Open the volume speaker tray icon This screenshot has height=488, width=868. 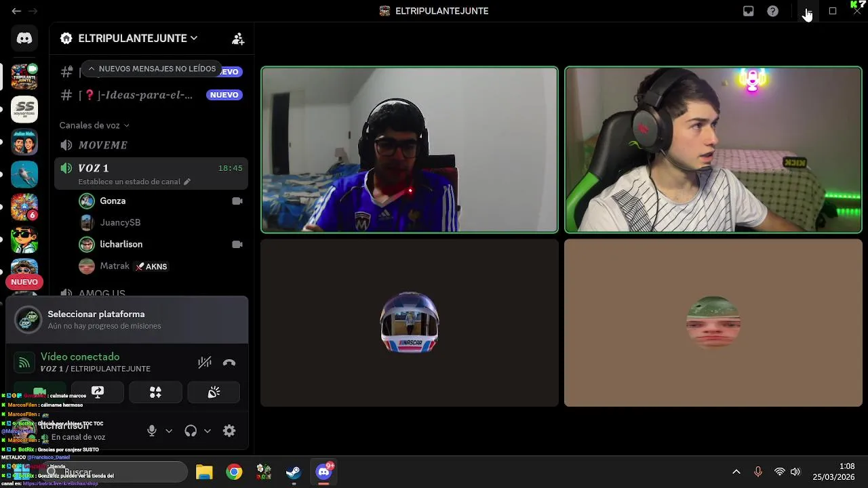pos(795,472)
